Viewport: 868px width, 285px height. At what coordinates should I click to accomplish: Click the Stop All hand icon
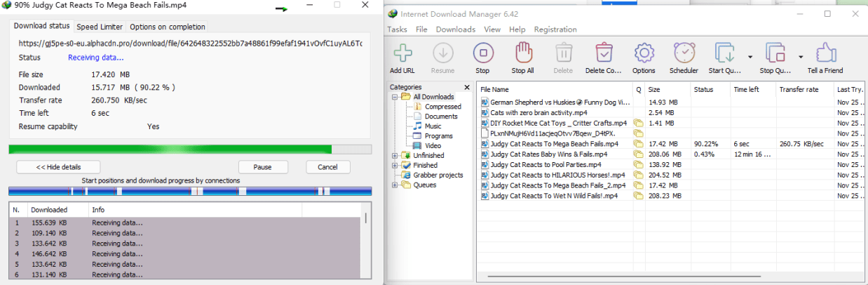point(522,53)
